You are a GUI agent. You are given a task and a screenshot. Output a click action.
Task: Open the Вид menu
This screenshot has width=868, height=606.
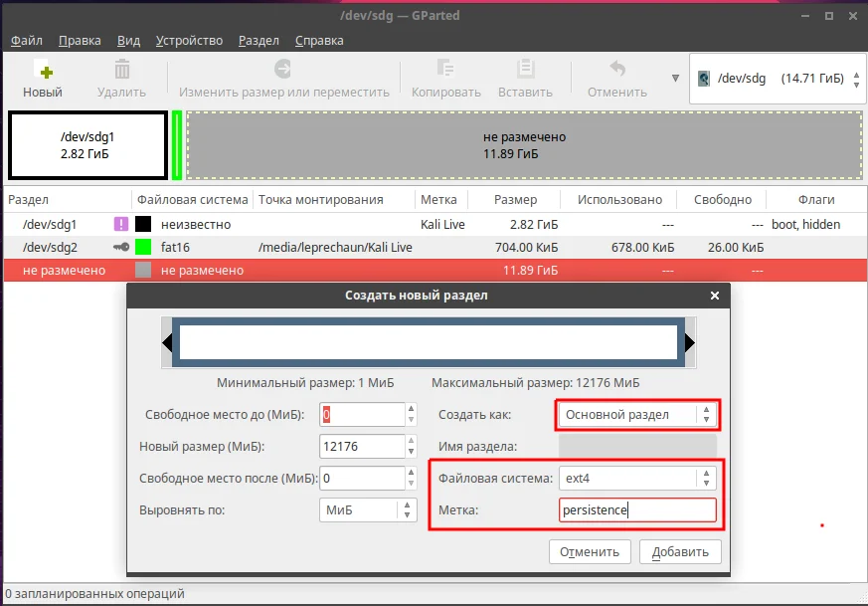pyautogui.click(x=128, y=41)
